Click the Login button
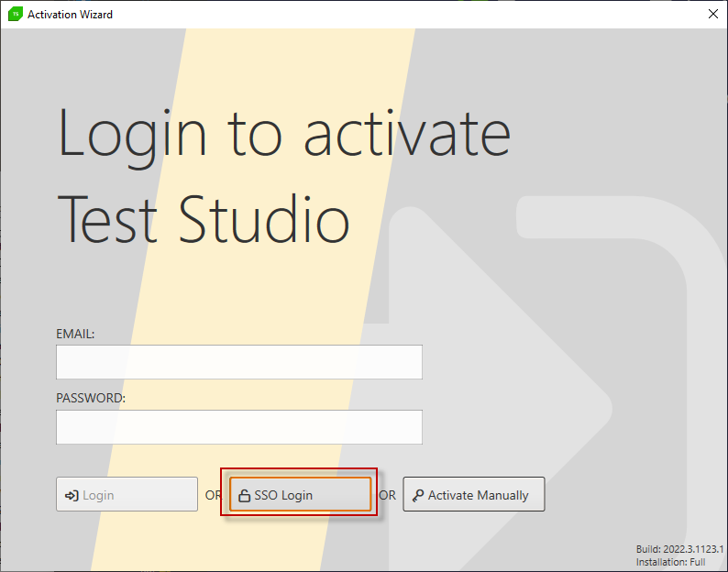Screen dimensions: 728x572 click(127, 494)
